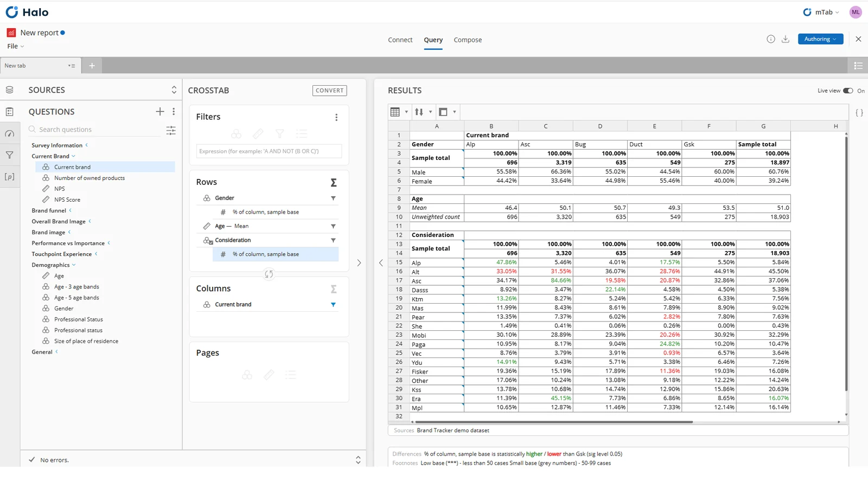Viewport: 868px width, 488px height.
Task: Open the filter funnel sidebar icon
Action: click(10, 155)
